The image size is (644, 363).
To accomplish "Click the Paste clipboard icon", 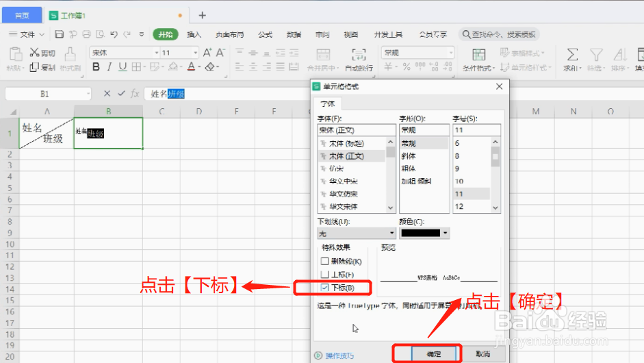I will [16, 54].
